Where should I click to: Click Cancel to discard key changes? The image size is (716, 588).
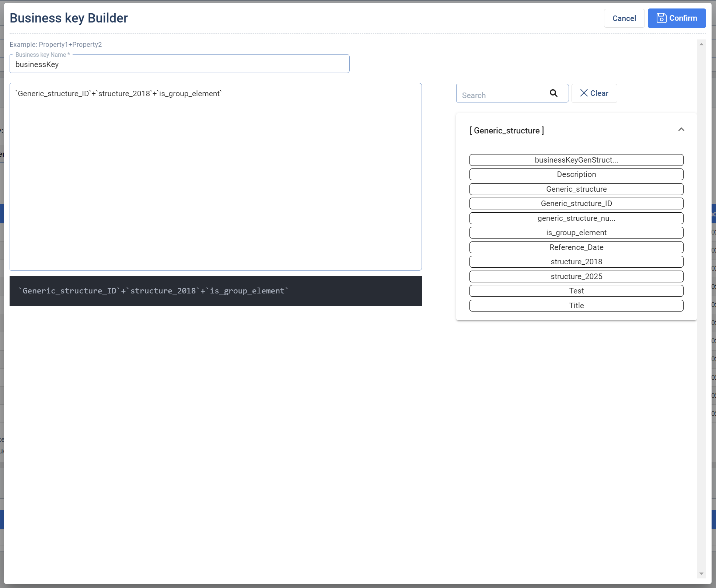[x=624, y=18]
